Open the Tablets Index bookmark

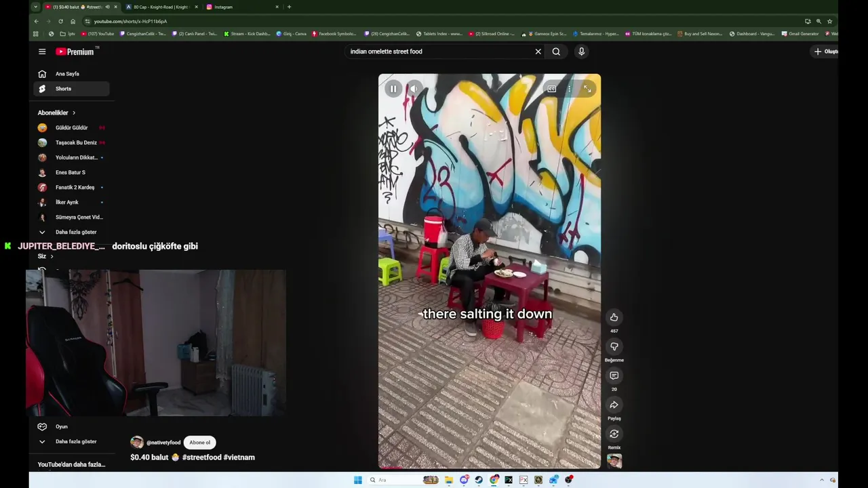point(439,34)
